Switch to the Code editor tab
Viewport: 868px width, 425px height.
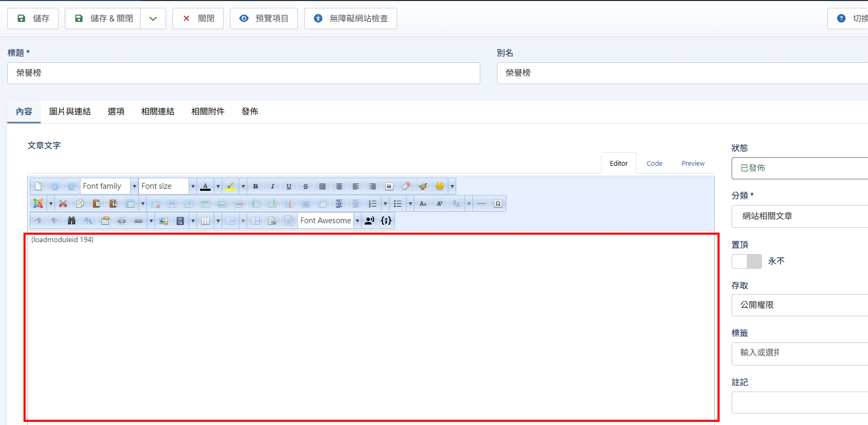[x=654, y=163]
